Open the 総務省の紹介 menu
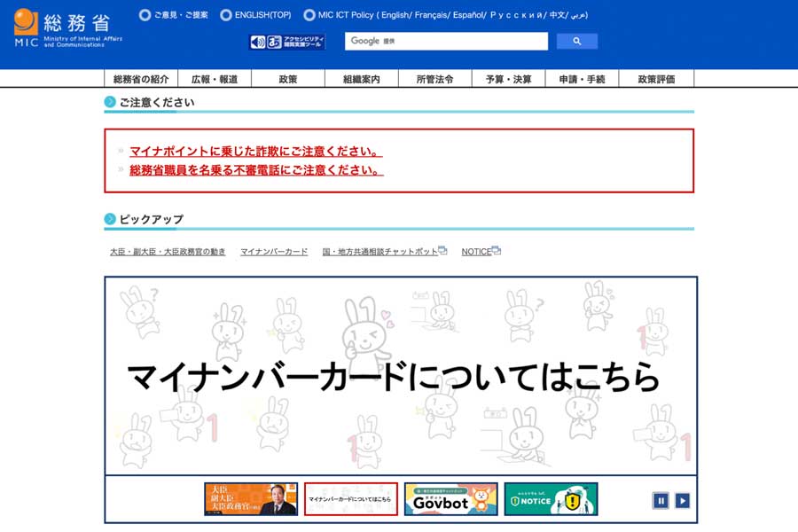This screenshot has height=532, width=798. 141,79
